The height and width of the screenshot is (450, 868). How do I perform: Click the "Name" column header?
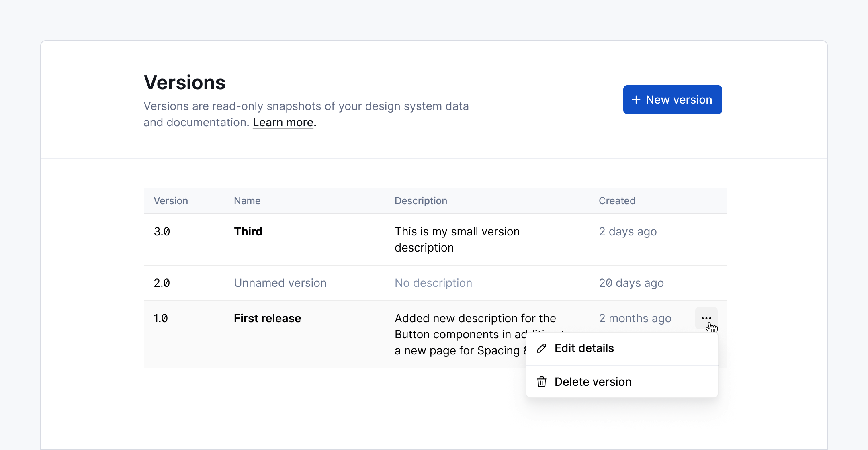click(247, 200)
